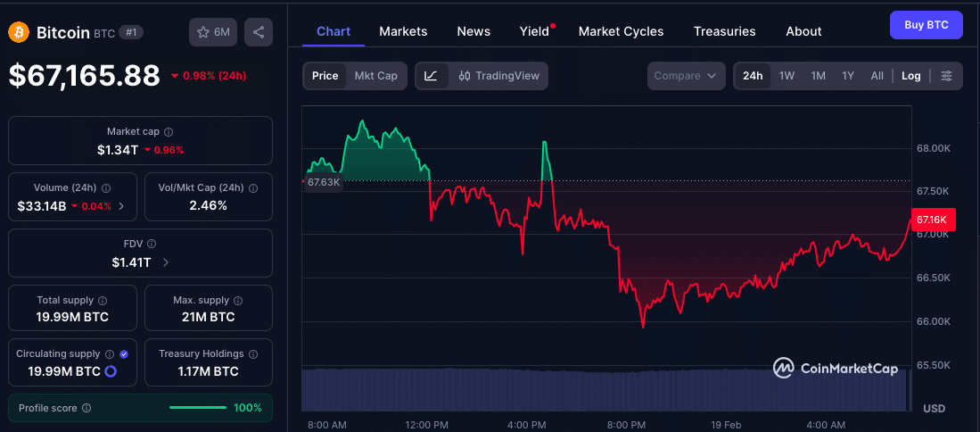Click the 19 Feb date axis label
This screenshot has height=432, width=980.
[726, 425]
